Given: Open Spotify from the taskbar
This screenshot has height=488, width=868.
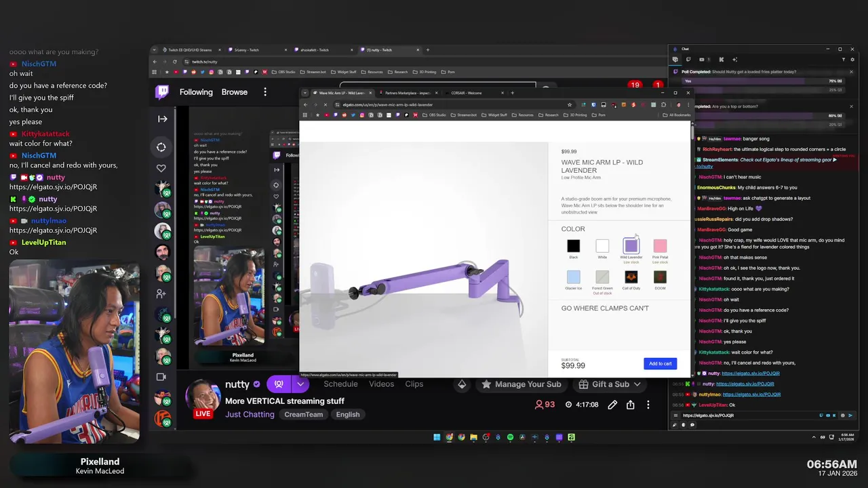Looking at the screenshot, I should click(x=510, y=437).
